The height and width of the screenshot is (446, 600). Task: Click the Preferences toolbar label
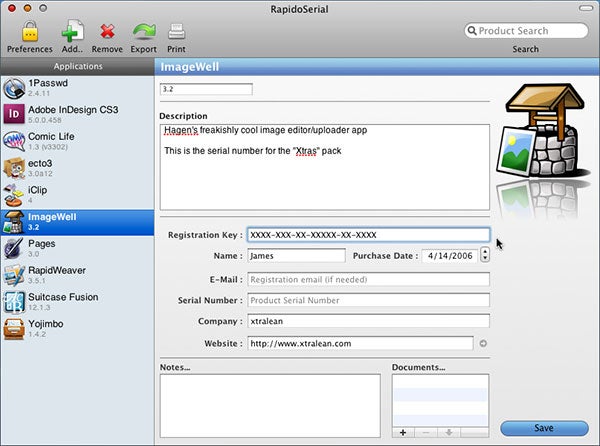[x=30, y=49]
